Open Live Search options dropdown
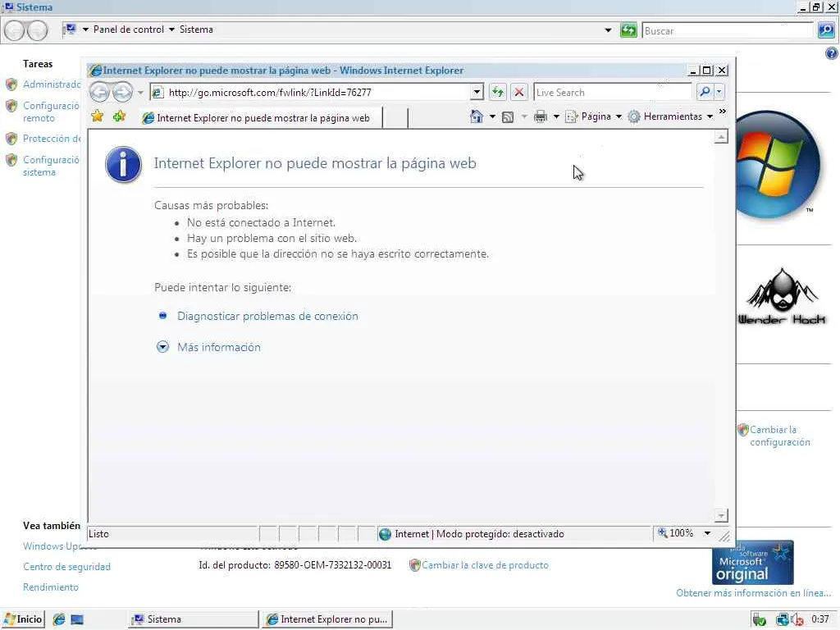Screen dimensions: 840x630 point(719,92)
